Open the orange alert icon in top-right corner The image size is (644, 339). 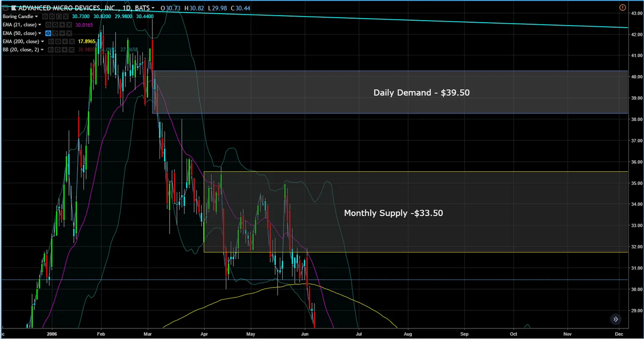[622, 8]
